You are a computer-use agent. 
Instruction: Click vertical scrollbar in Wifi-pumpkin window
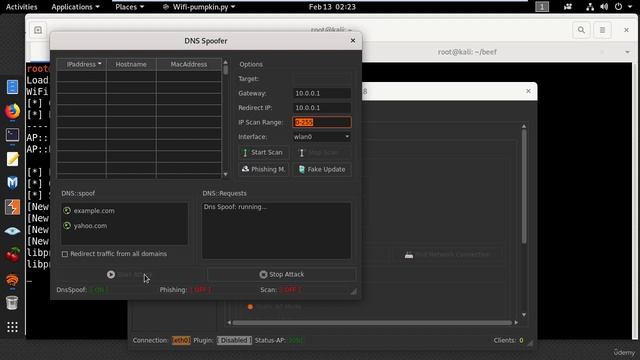point(524,220)
